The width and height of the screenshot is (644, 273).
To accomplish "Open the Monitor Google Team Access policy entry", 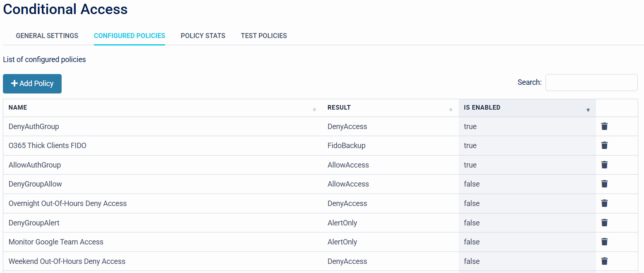I will (x=56, y=242).
